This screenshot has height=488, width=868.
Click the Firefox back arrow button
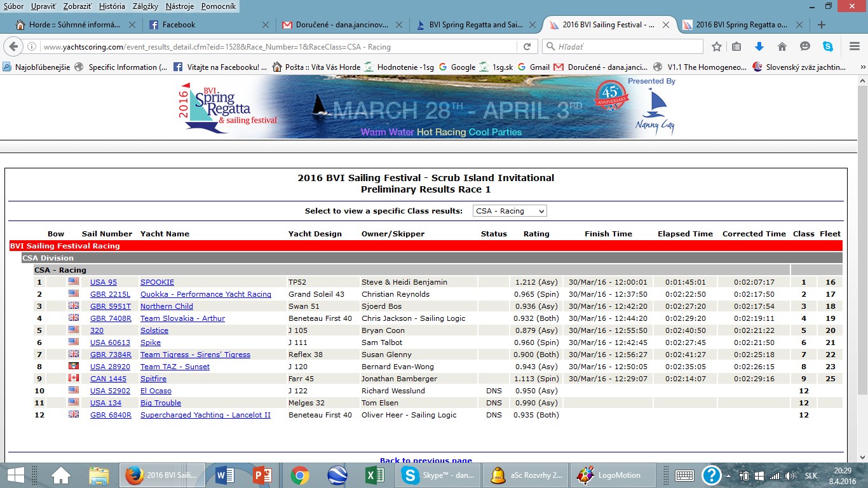coord(13,46)
